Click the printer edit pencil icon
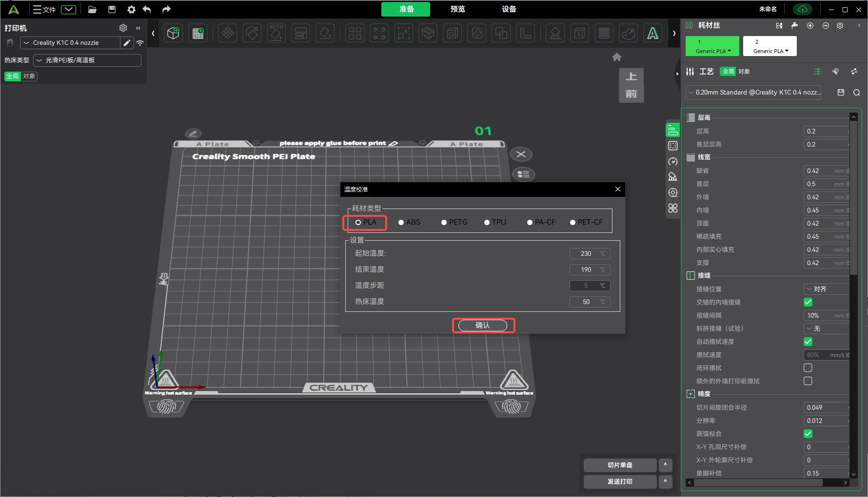 127,43
